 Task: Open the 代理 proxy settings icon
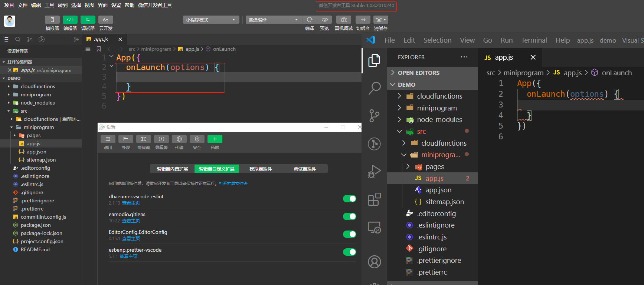(x=179, y=139)
